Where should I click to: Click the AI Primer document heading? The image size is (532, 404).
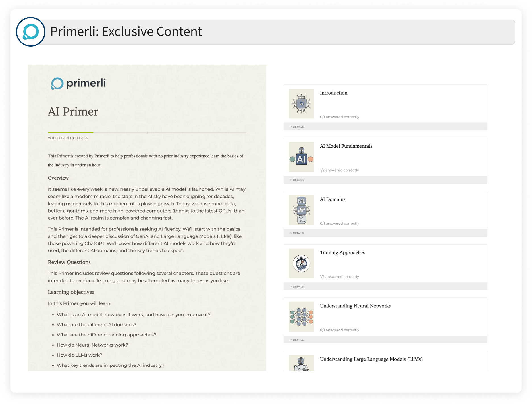tap(73, 112)
